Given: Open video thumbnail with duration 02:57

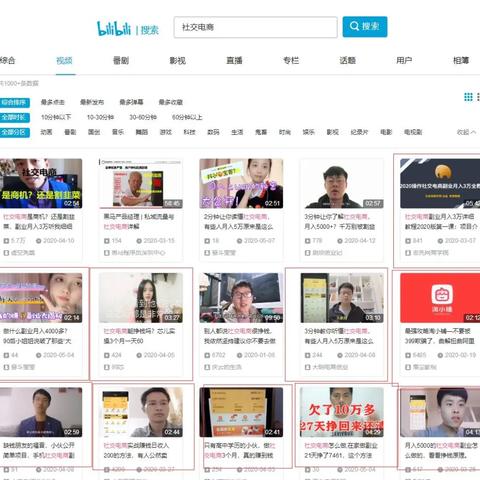Looking at the screenshot, I should [342, 184].
